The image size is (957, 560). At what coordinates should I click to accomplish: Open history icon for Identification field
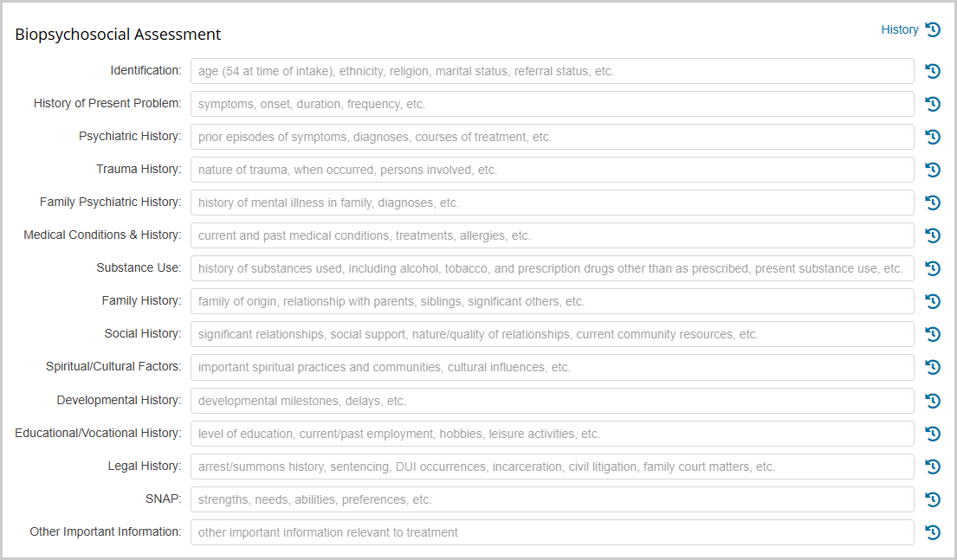point(933,71)
